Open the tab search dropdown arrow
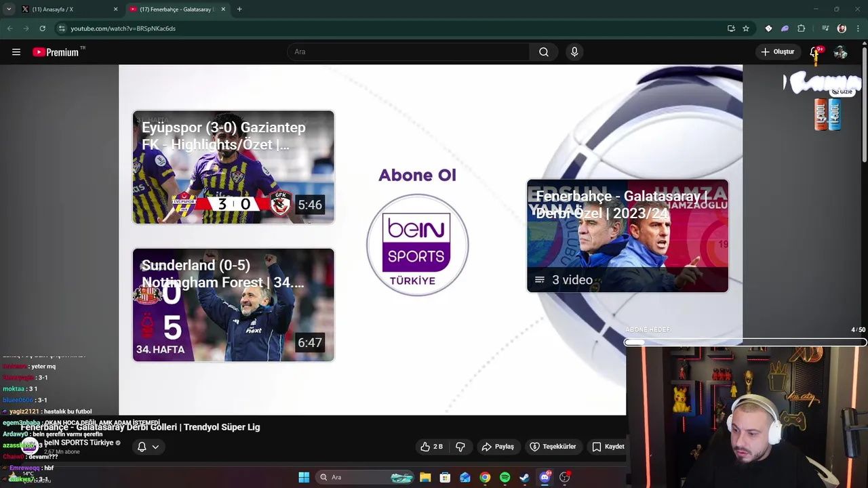Screen dimensions: 868x488 [9, 9]
